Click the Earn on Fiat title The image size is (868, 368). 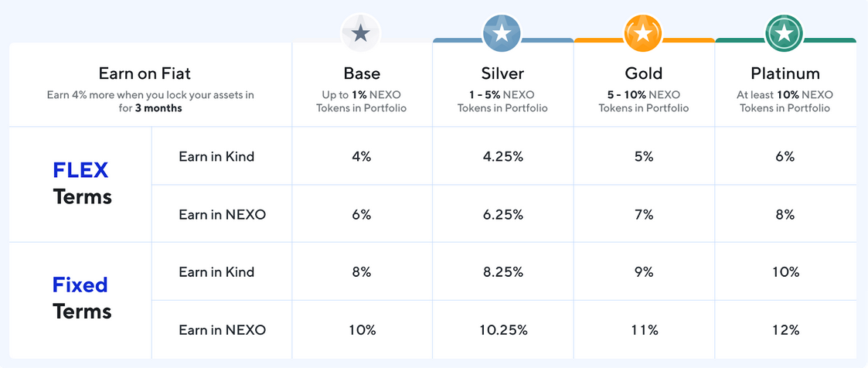145,74
